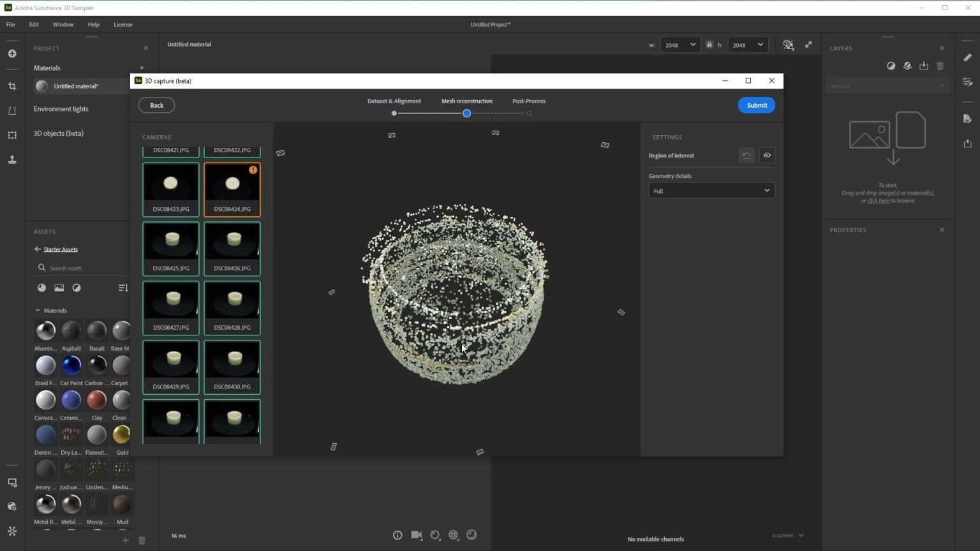The image size is (980, 551).
Task: Open the Window menu
Action: click(x=63, y=24)
